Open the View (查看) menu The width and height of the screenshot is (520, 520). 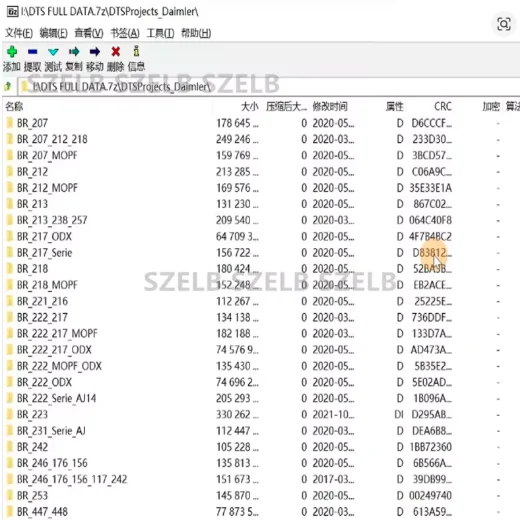[x=89, y=33]
